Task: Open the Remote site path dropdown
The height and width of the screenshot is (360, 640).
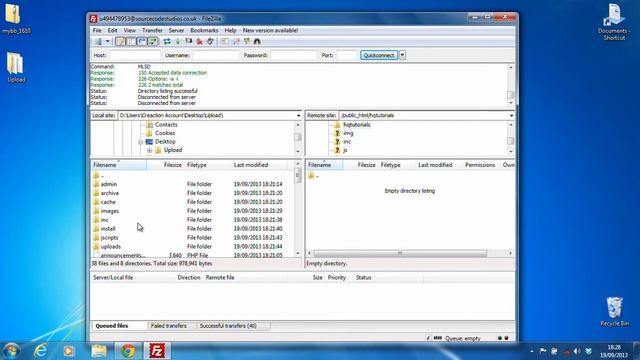Action: (x=511, y=116)
